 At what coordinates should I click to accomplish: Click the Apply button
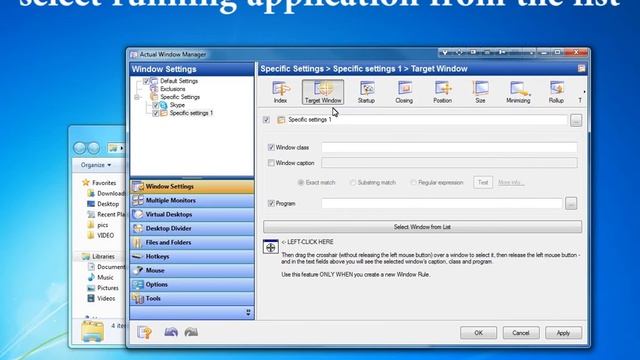563,333
